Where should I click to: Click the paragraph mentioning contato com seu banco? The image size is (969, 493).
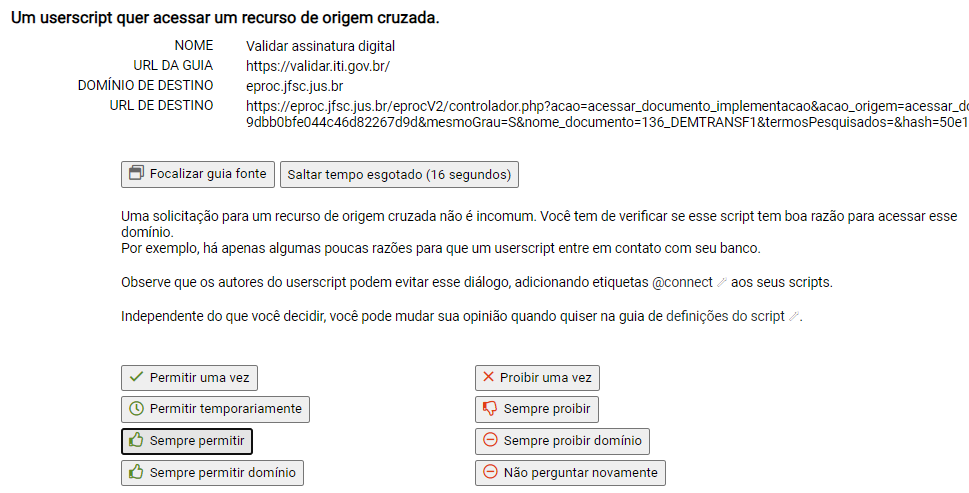point(441,248)
